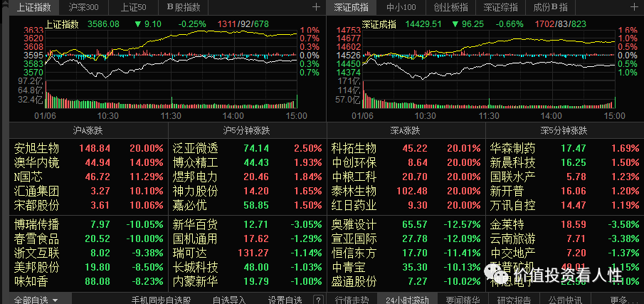Screen dimensions: 644x304
Task: Switch to the B股指数 tab
Action: pos(183,7)
